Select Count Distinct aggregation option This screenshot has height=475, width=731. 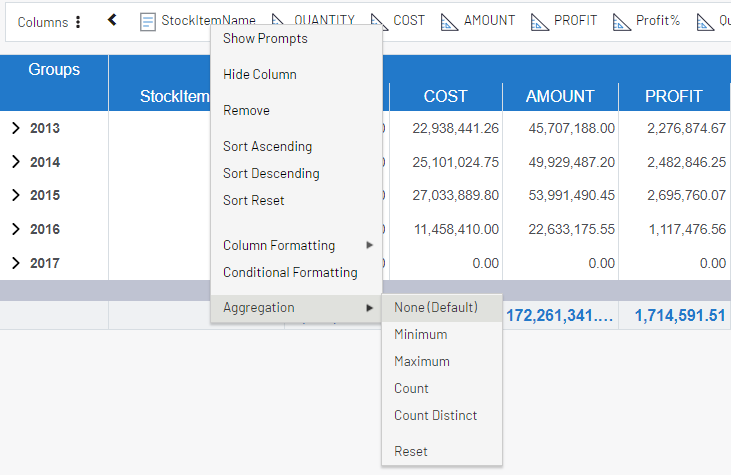(x=435, y=416)
